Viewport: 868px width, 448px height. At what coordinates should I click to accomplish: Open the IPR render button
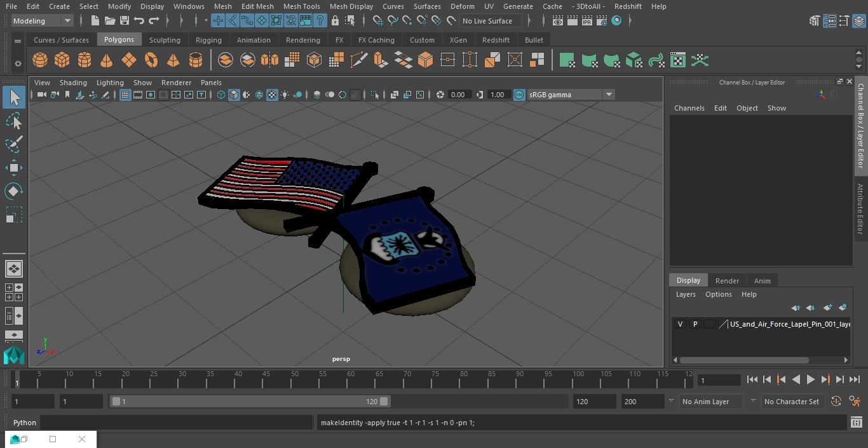587,21
